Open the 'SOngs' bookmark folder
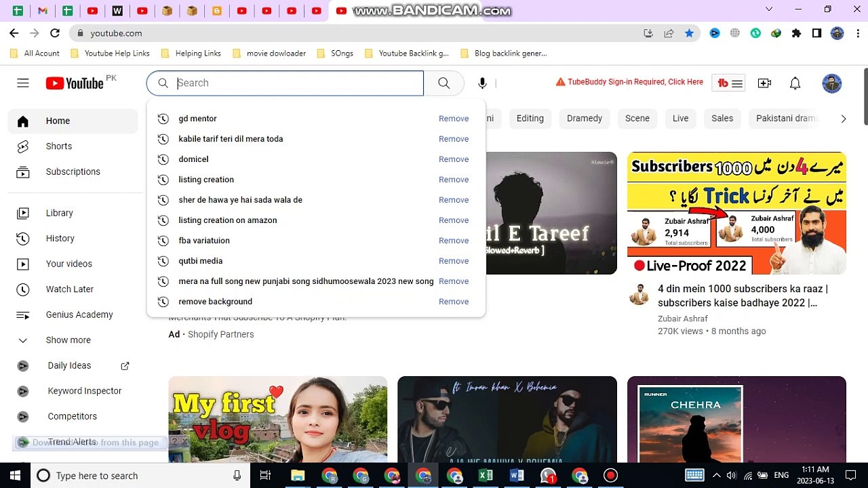Viewport: 868px width, 488px height. [x=334, y=53]
